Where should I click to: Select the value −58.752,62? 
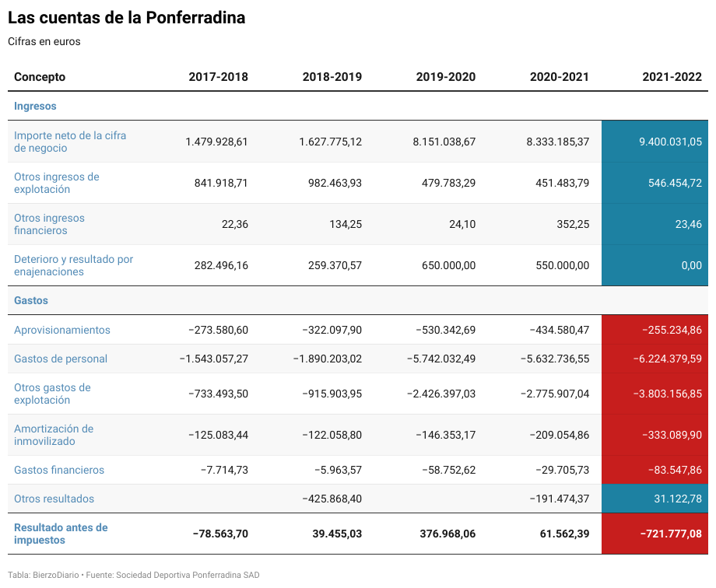(x=448, y=470)
